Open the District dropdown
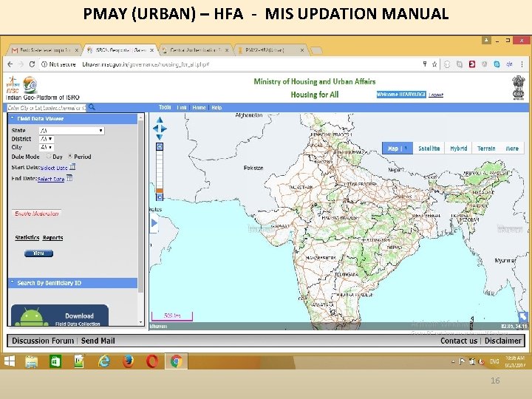 click(47, 139)
